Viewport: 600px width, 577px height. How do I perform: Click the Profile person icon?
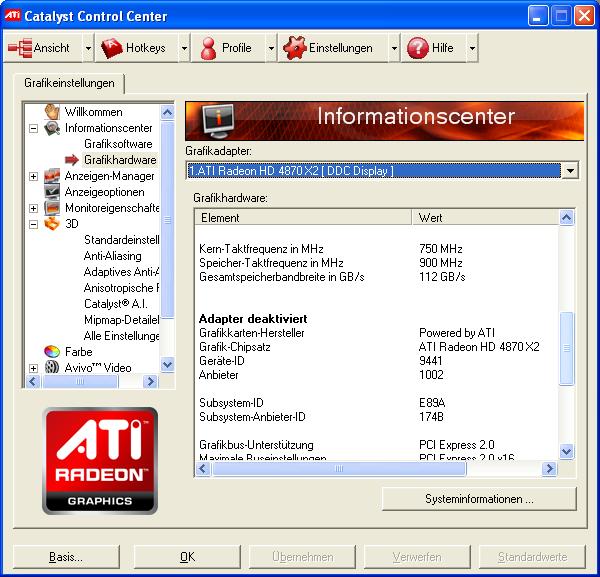(208, 48)
